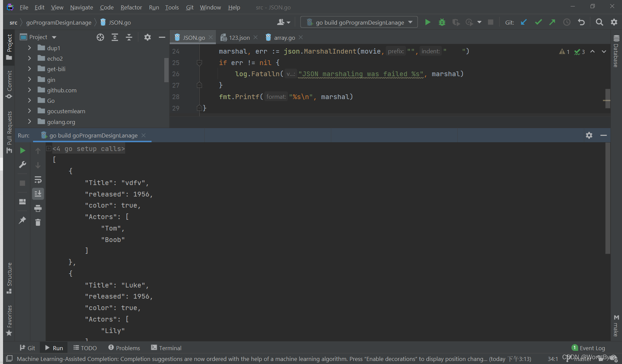622x364 pixels.
Task: Pin the run output tab
Action: coord(22,220)
